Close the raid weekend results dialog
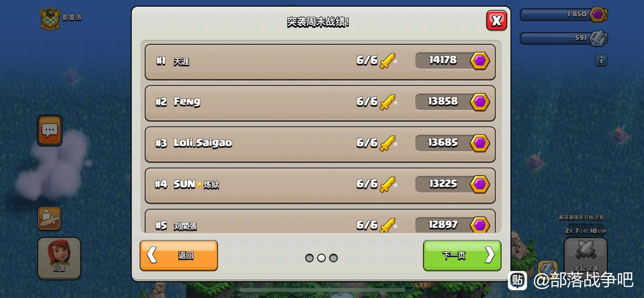The width and height of the screenshot is (644, 298). [x=496, y=21]
